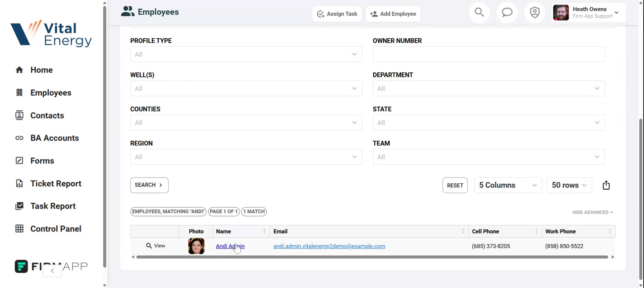This screenshot has width=644, height=288.
Task: Click the 'PAGE 1 OF 1' tag
Action: point(224,211)
